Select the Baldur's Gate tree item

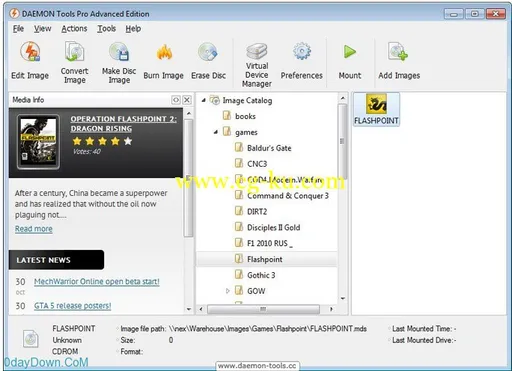click(269, 148)
